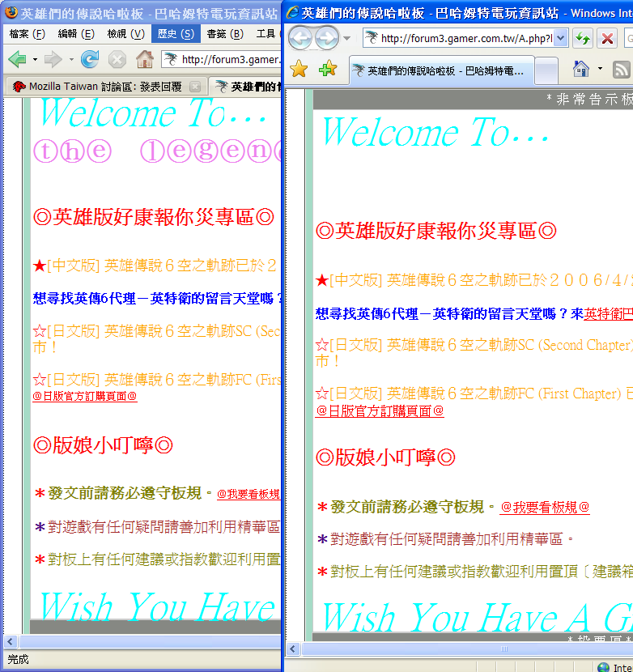
Task: Open a new blank tab in IE
Action: 546,71
